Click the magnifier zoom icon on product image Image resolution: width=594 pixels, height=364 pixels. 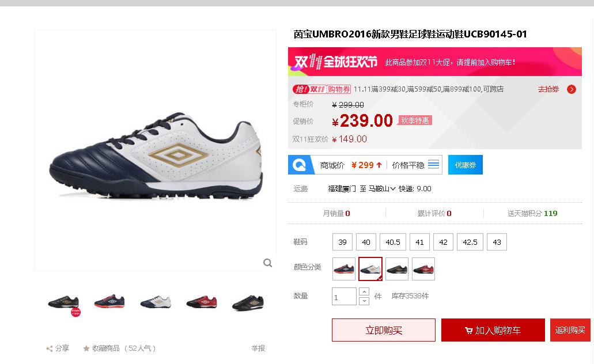267,263
